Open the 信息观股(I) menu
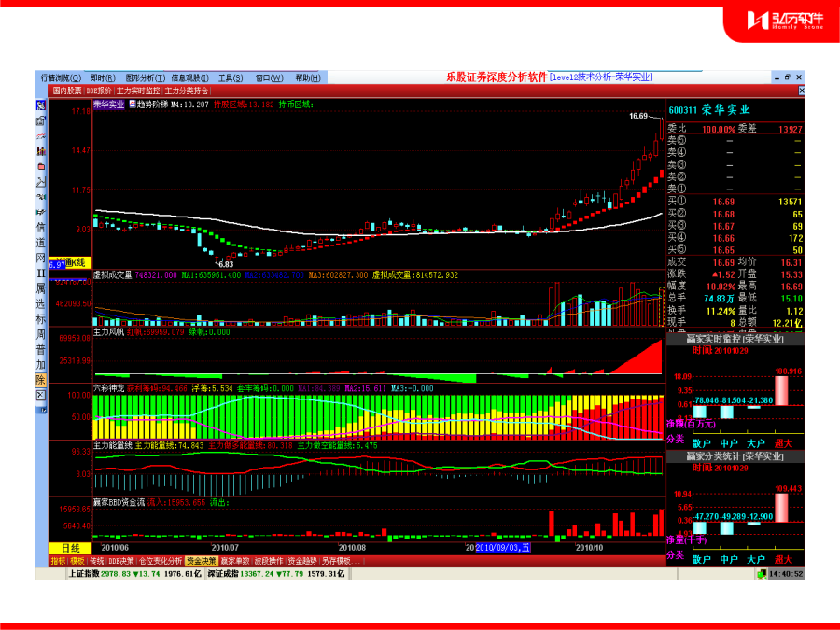The height and width of the screenshot is (630, 840). click(x=189, y=77)
